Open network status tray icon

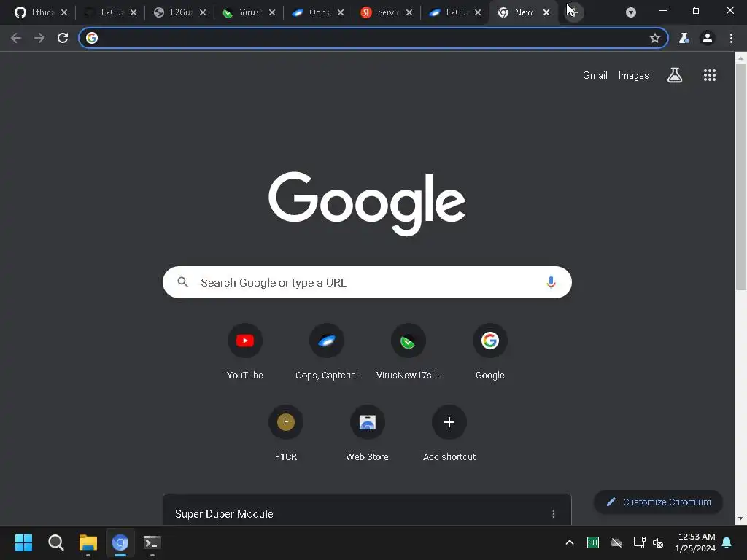[x=639, y=542]
